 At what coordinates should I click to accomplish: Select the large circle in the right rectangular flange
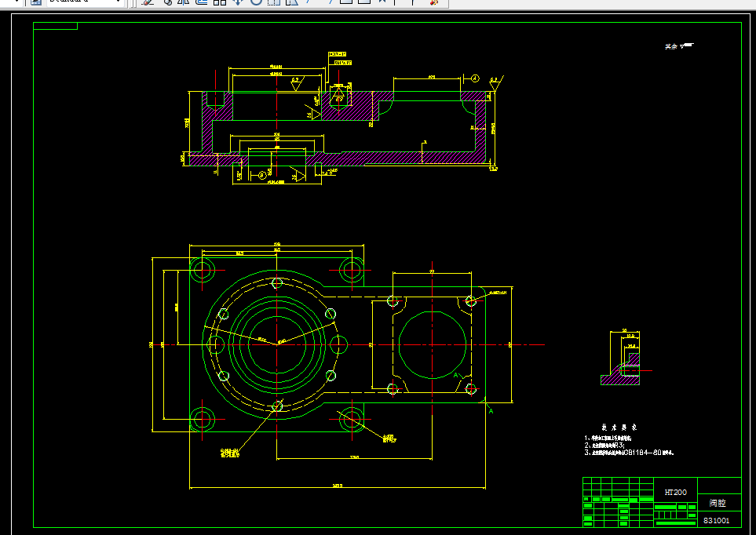pos(433,344)
